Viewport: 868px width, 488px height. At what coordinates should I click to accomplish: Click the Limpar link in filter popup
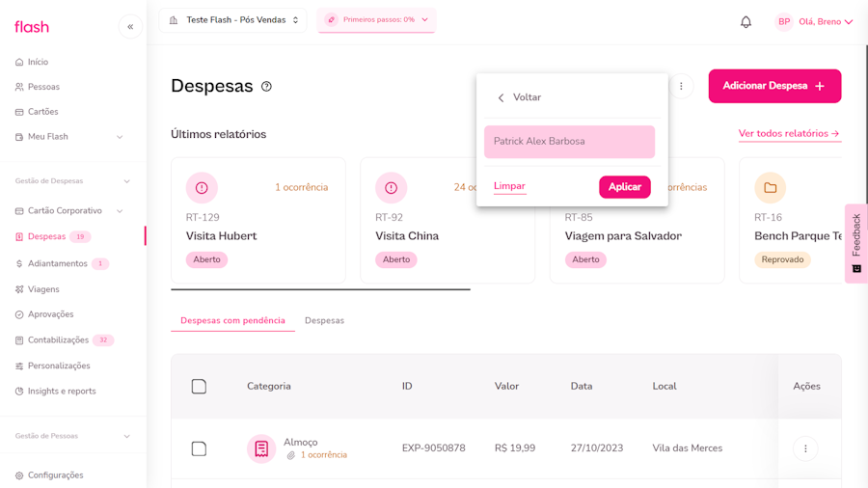(509, 186)
